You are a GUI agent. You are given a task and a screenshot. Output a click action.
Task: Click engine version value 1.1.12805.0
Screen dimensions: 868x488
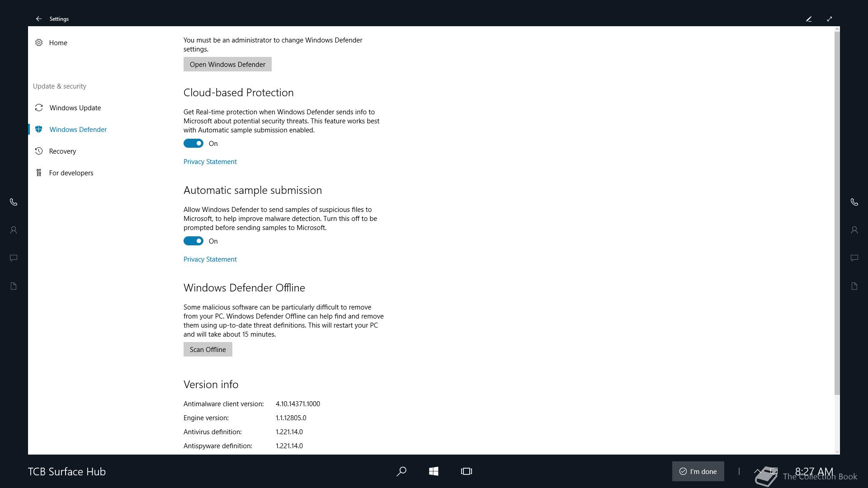tap(291, 418)
